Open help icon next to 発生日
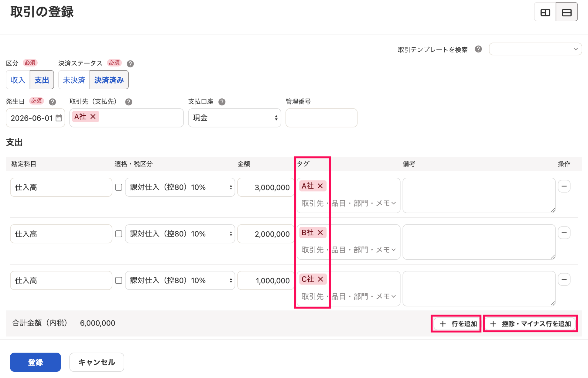This screenshot has width=588, height=378. (52, 102)
